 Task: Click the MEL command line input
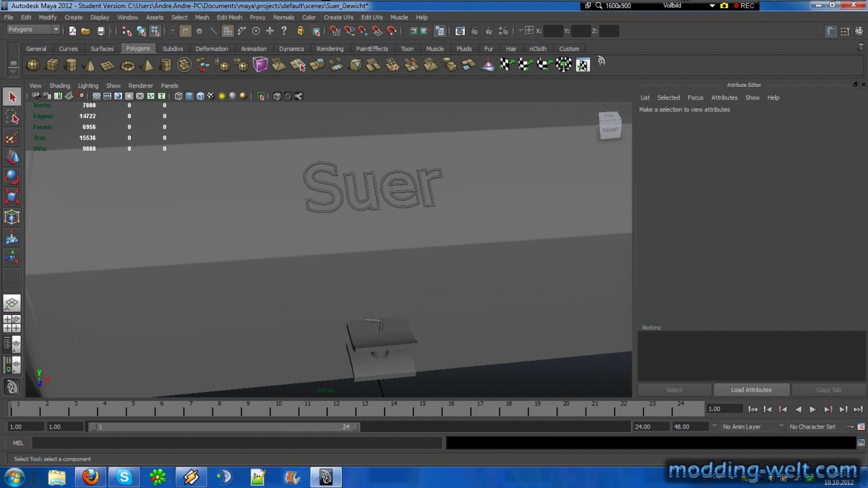pyautogui.click(x=236, y=443)
